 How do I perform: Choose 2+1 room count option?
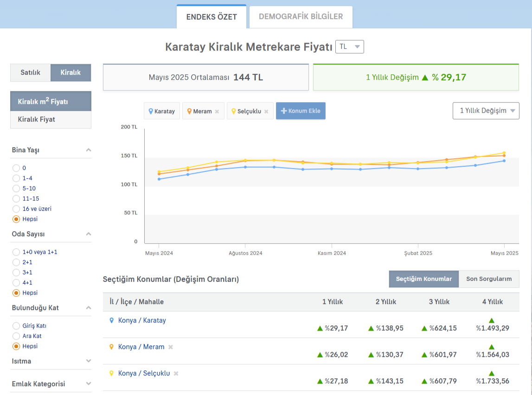[x=16, y=262]
